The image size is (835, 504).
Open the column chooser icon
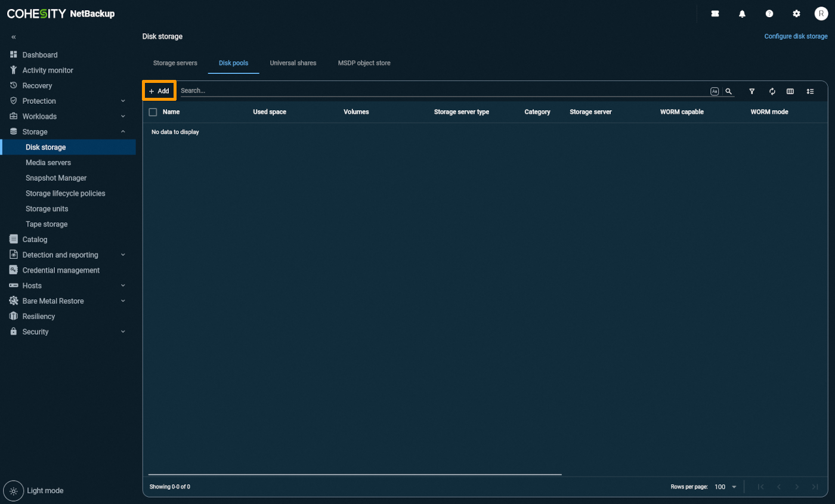pyautogui.click(x=791, y=91)
